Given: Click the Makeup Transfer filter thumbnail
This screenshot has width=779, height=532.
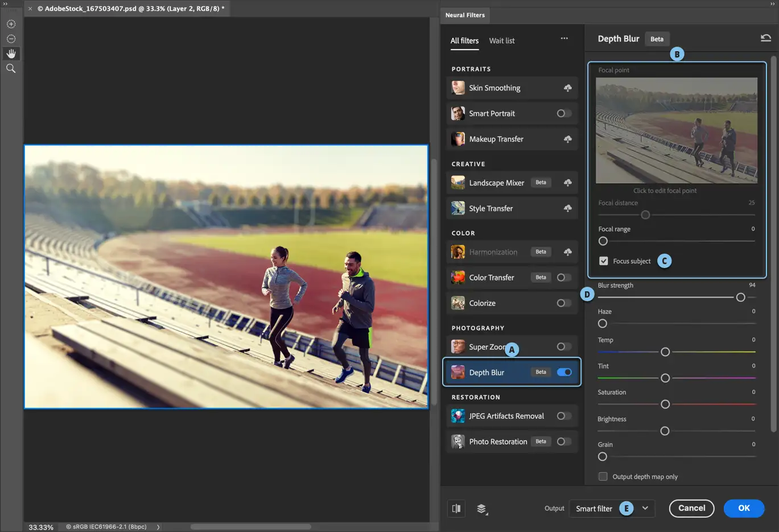Looking at the screenshot, I should 458,139.
